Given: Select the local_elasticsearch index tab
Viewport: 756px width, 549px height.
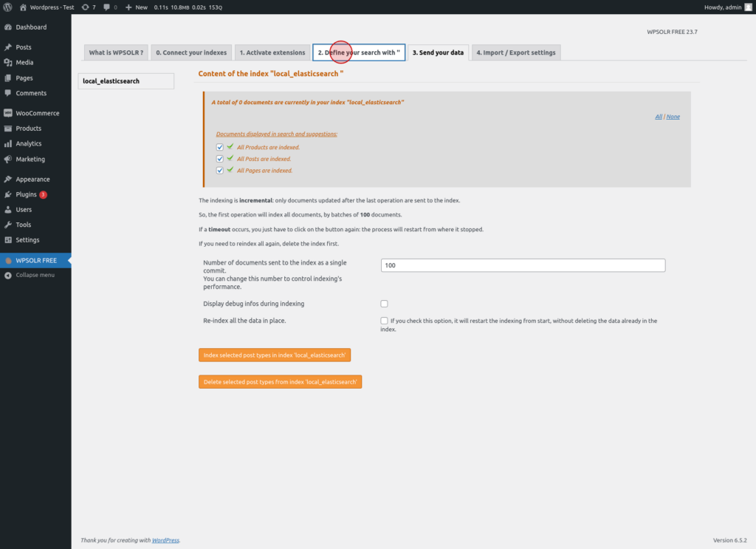Looking at the screenshot, I should pos(126,81).
